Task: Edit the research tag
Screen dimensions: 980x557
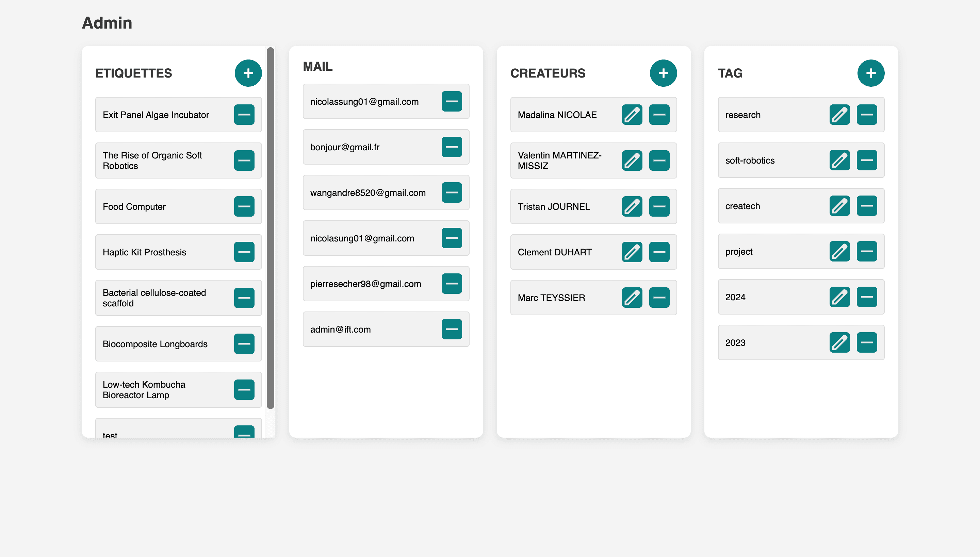Action: point(839,115)
